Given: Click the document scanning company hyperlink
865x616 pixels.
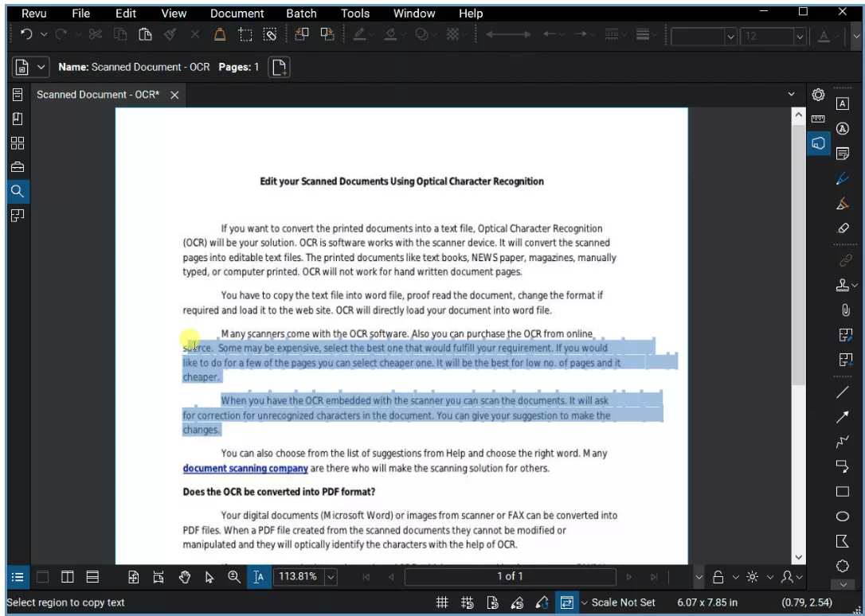Looking at the screenshot, I should (x=245, y=468).
